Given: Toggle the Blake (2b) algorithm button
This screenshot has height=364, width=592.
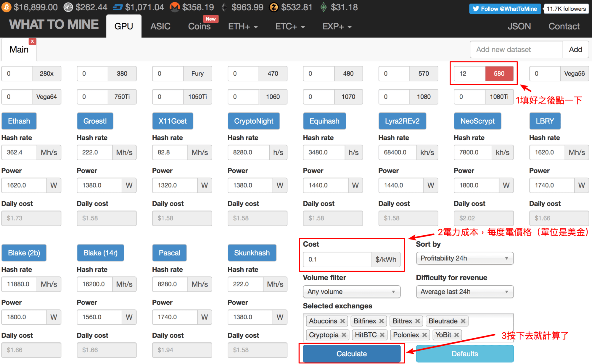Looking at the screenshot, I should click(24, 253).
